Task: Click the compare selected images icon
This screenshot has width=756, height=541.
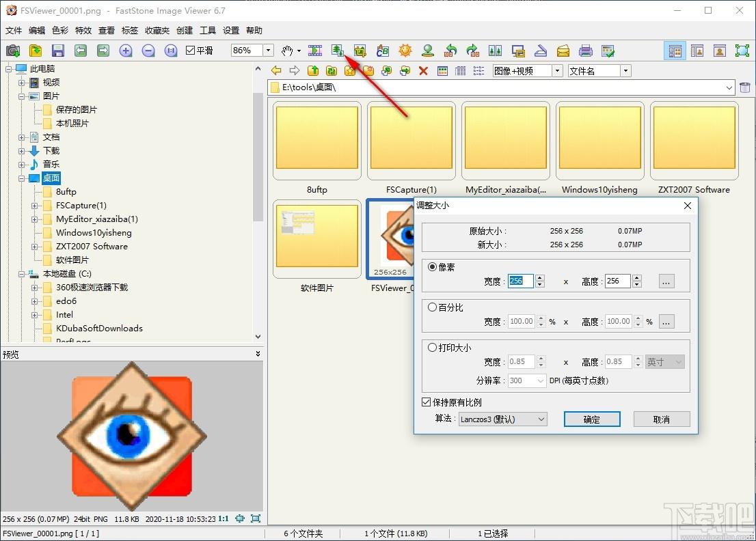Action: coord(495,51)
